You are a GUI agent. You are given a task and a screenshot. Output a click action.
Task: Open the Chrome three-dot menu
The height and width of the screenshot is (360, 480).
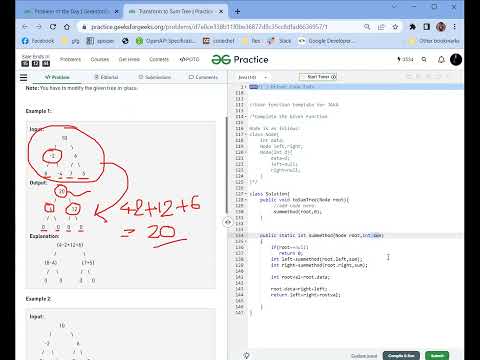[454, 27]
